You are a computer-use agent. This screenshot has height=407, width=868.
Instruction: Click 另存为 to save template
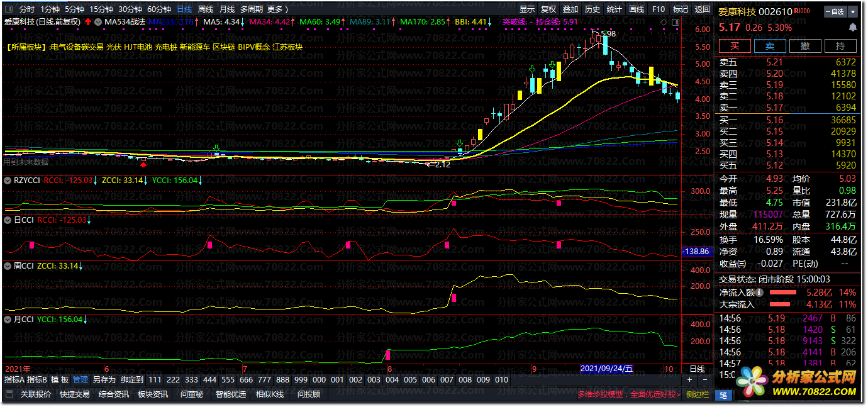104,380
